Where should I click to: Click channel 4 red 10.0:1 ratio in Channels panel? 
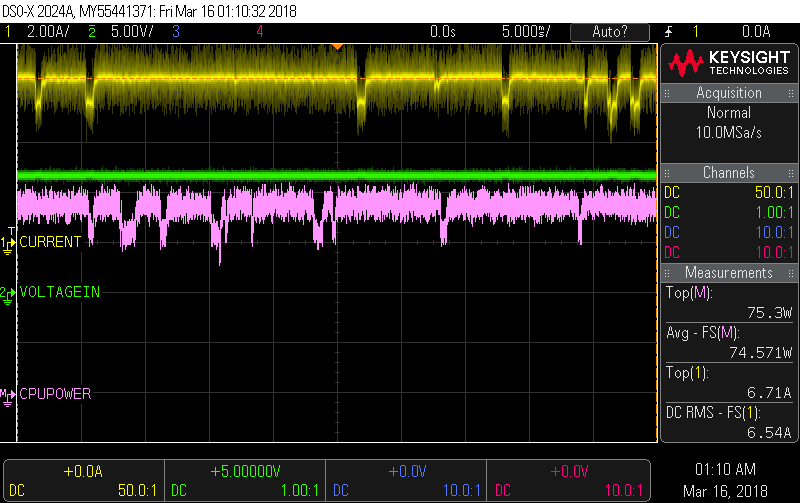point(774,253)
